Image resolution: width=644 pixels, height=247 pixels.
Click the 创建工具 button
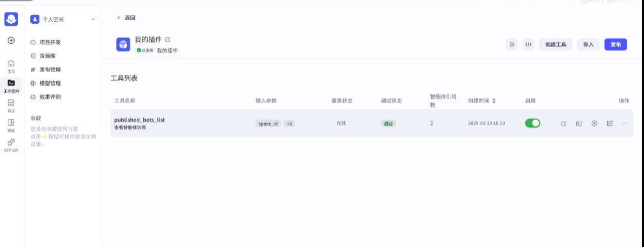(556, 44)
